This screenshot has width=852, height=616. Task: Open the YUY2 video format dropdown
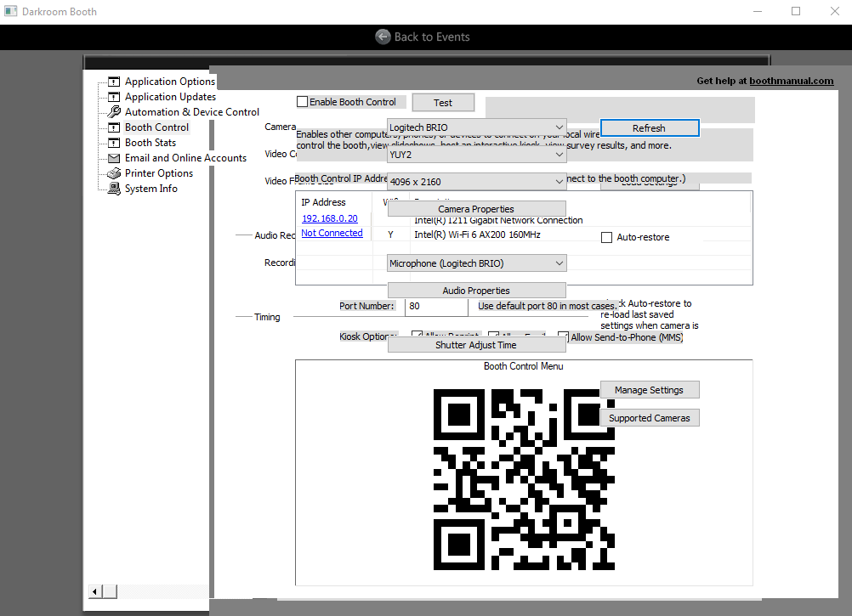point(476,155)
